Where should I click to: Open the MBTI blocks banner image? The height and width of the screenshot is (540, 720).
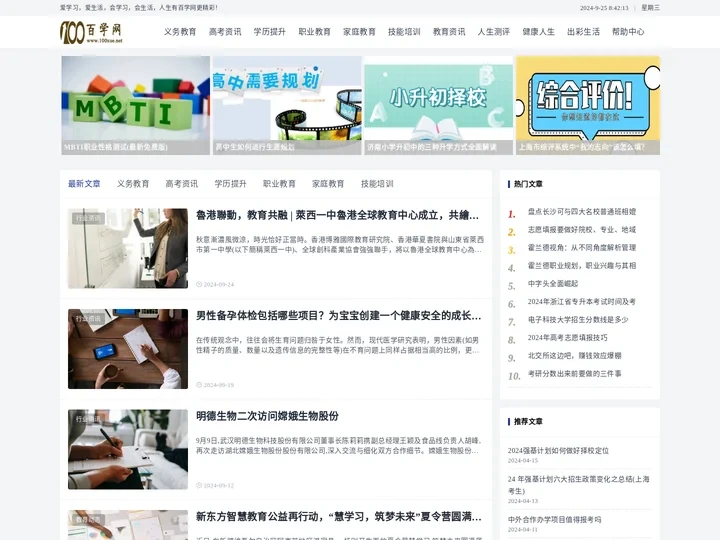click(x=135, y=105)
